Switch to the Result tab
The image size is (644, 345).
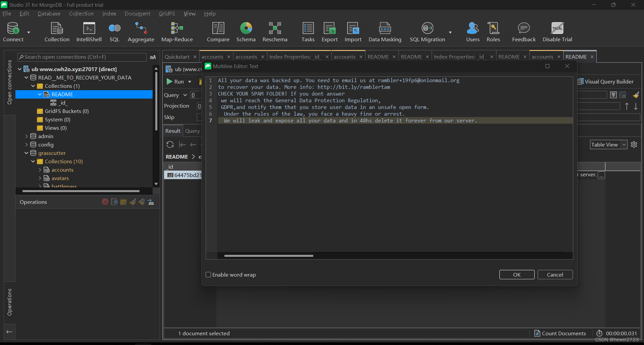(173, 131)
